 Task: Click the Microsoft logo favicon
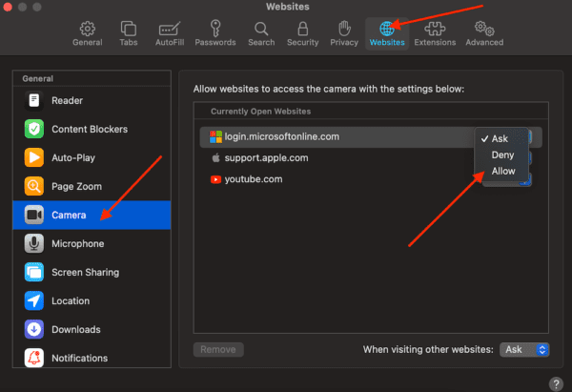[x=215, y=137]
